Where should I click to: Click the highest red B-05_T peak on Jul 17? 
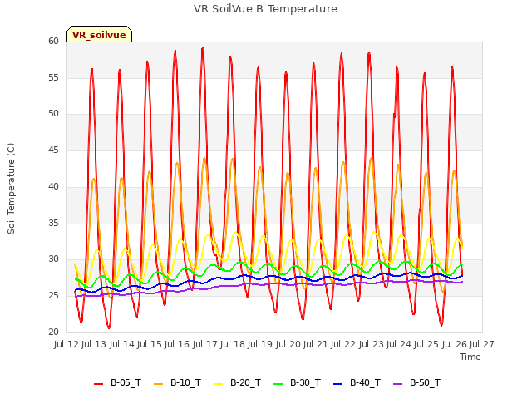coord(203,48)
